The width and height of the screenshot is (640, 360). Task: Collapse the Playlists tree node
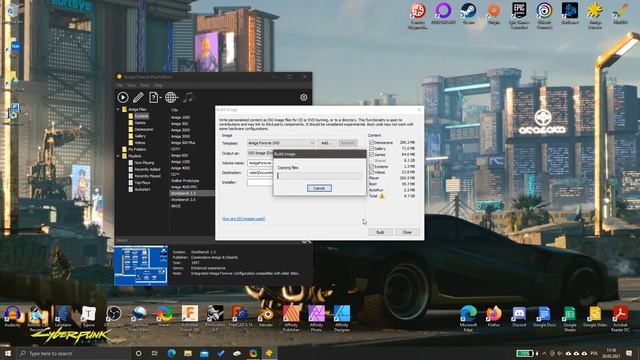tap(118, 156)
